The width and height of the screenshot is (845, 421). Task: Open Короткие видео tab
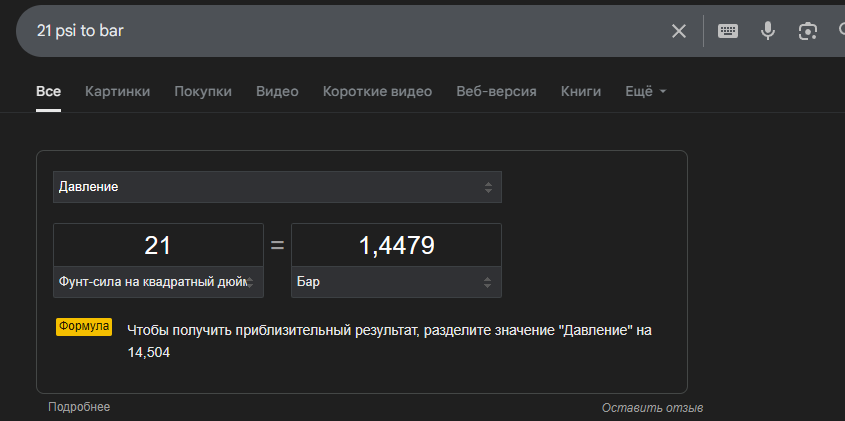(x=377, y=92)
